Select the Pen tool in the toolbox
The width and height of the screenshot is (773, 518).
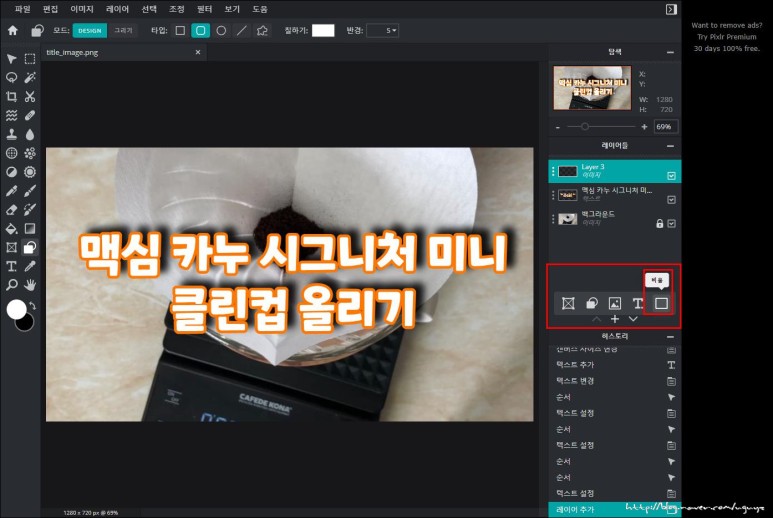tap(11, 191)
